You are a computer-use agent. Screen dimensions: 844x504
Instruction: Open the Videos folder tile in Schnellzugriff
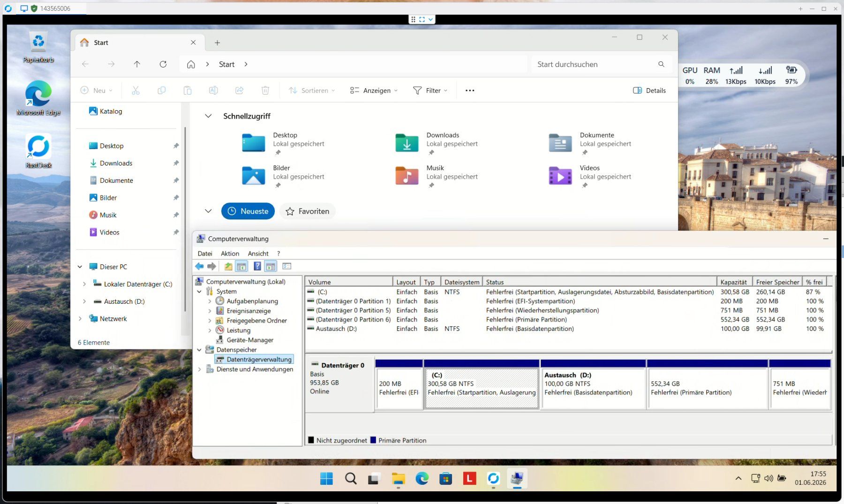590,176
